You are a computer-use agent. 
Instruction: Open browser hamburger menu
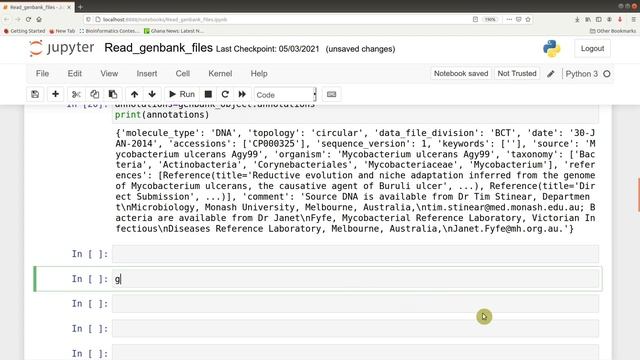click(633, 19)
